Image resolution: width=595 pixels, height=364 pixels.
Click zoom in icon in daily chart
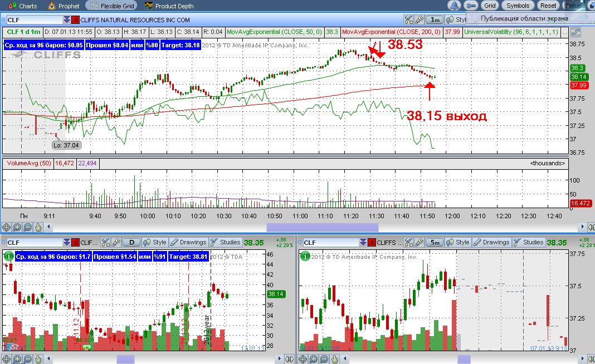[x=17, y=358]
